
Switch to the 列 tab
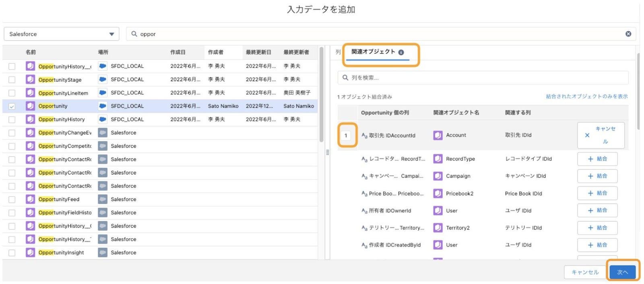pos(338,52)
